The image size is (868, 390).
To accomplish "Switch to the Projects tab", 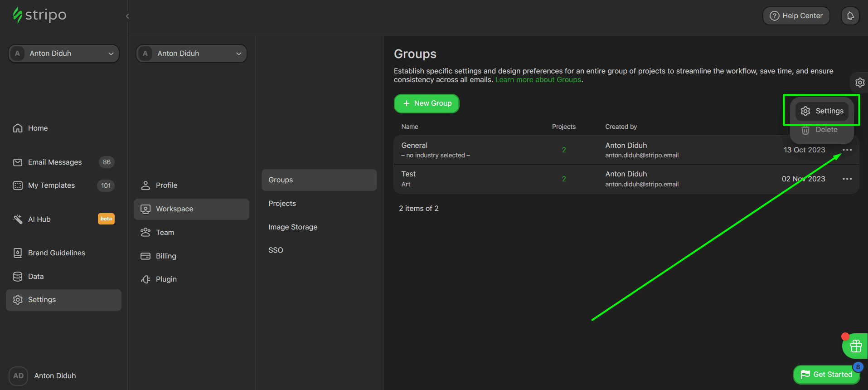I will (x=282, y=204).
